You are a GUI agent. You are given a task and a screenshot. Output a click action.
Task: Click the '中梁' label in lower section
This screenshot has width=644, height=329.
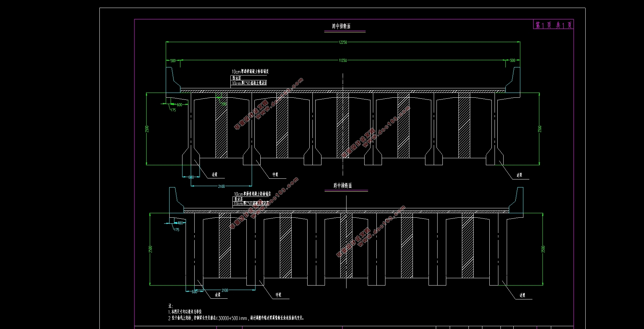coord(278,295)
